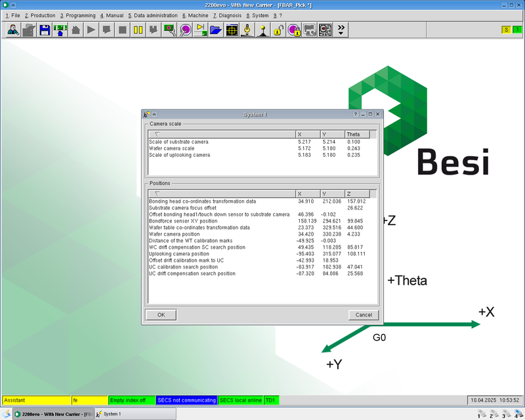The height and width of the screenshot is (420, 525).
Task: Select the Scale of substrate camera row
Action: coord(262,142)
